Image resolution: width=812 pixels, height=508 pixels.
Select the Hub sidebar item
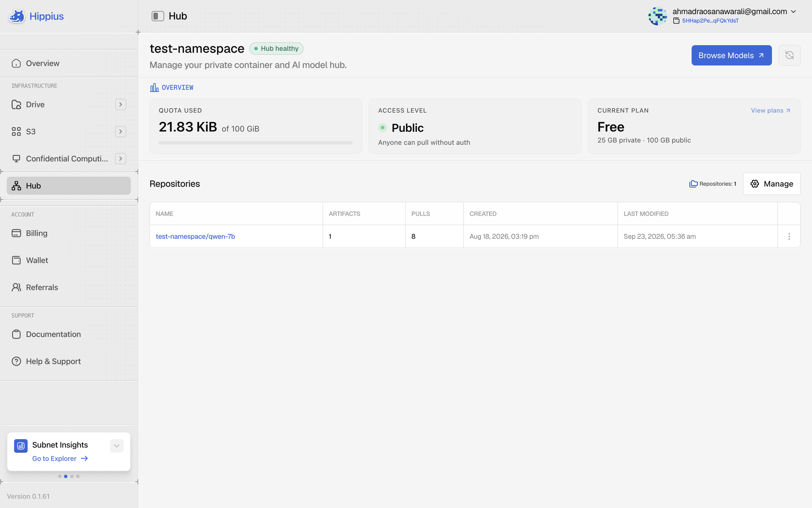69,186
